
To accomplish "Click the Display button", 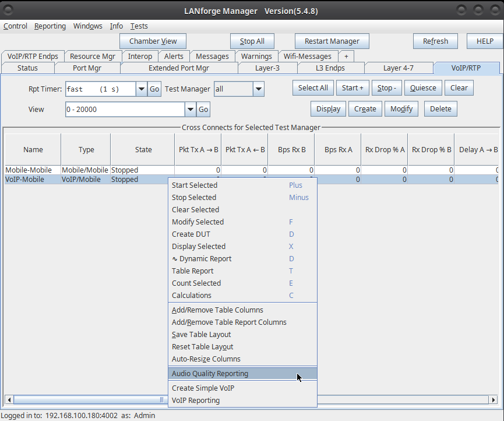I will point(328,108).
